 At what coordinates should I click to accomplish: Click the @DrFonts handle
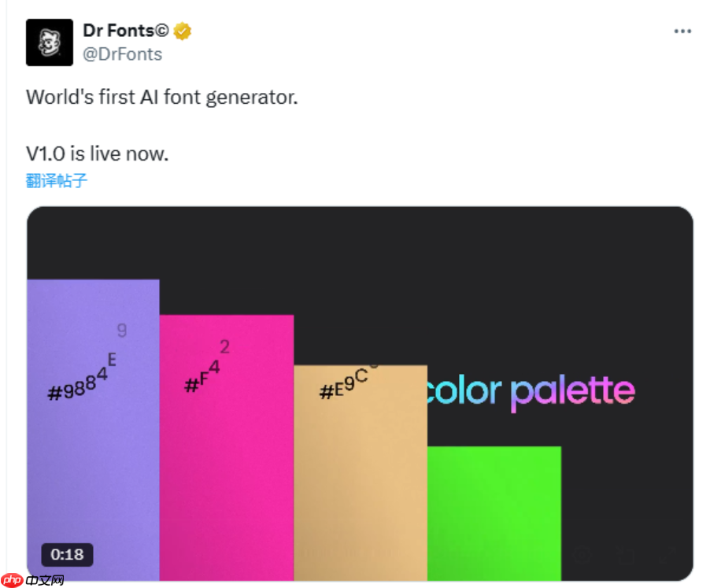(122, 54)
